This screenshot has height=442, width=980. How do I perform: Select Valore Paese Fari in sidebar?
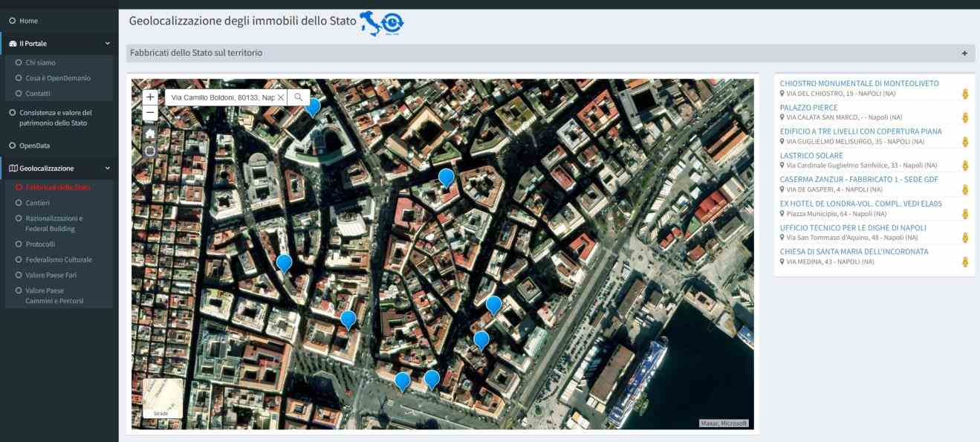click(x=51, y=275)
